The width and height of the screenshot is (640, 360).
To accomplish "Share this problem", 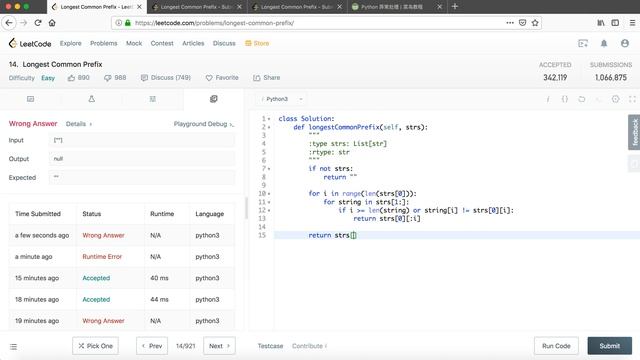I will pos(267,78).
